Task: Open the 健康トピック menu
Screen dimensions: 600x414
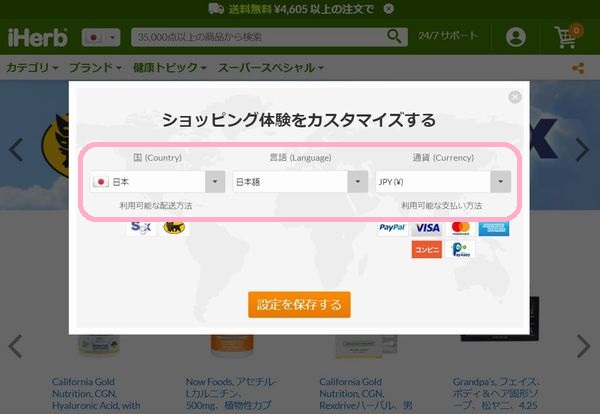Action: click(170, 68)
